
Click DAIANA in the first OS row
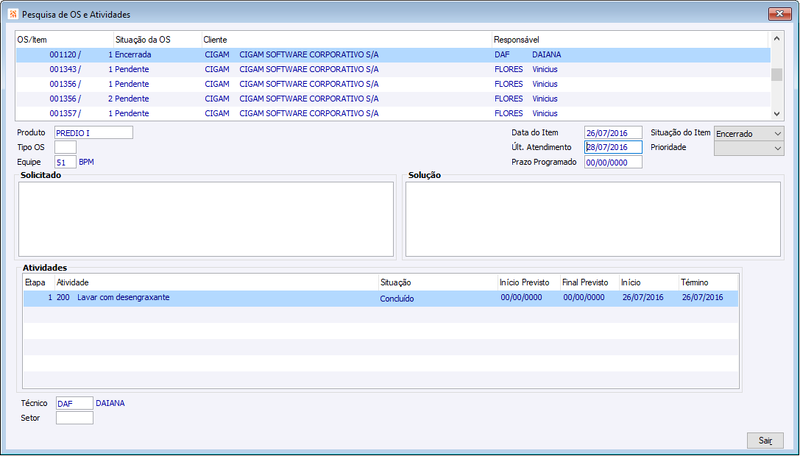(546, 55)
